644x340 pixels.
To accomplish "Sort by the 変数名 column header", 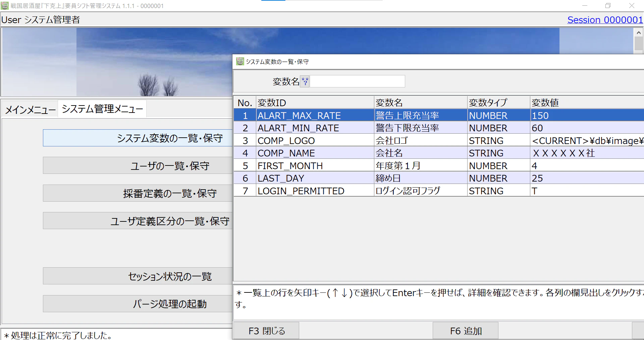I will click(421, 103).
